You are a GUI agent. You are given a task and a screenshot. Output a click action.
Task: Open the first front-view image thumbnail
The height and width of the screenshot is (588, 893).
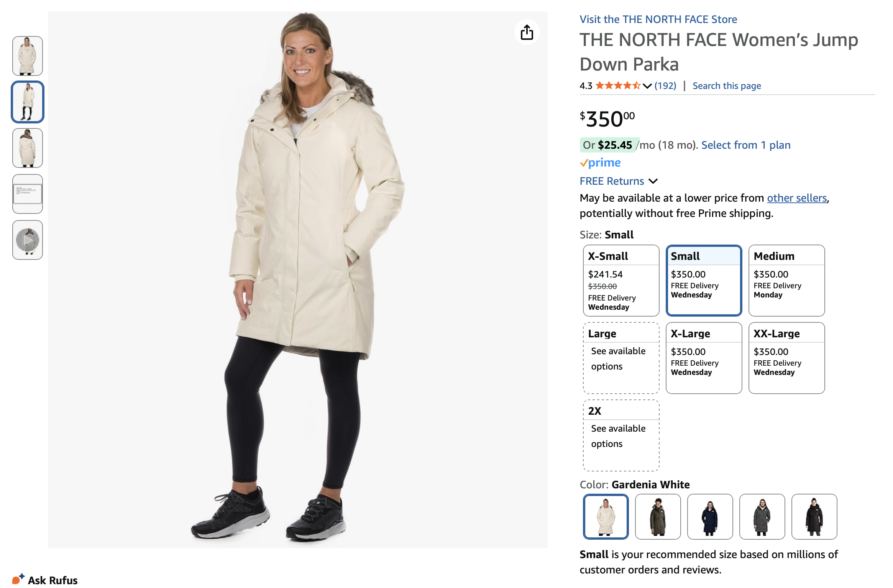click(x=28, y=56)
